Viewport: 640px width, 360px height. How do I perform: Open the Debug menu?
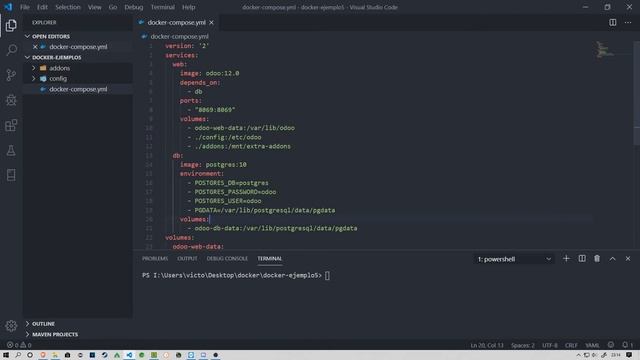(134, 7)
